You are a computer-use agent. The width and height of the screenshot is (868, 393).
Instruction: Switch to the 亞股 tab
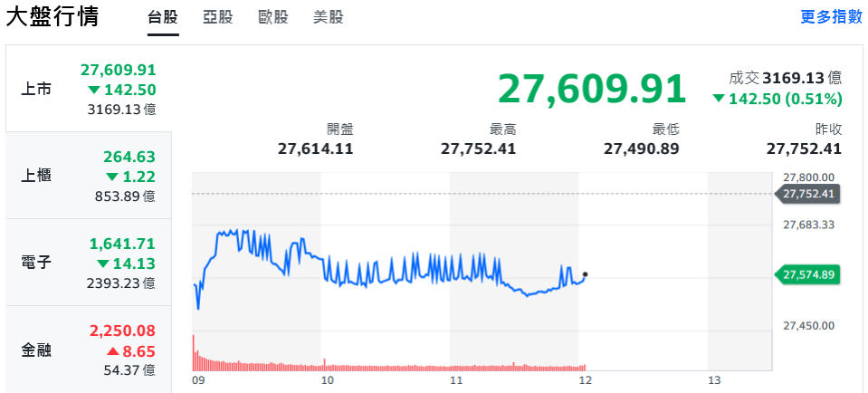coord(217,17)
